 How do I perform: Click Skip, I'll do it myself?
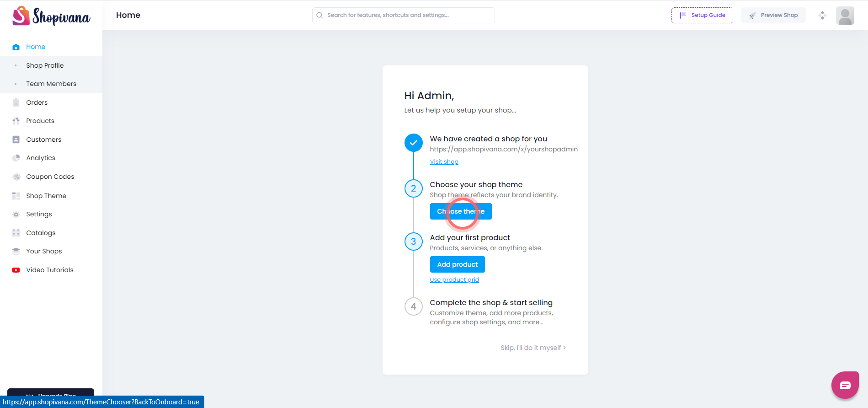click(533, 348)
